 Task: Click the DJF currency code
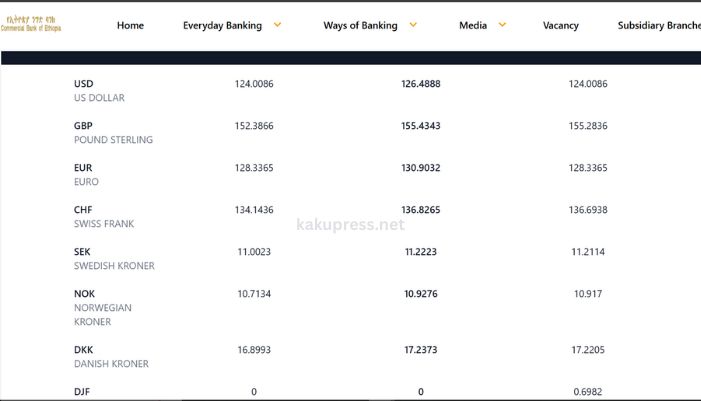pyautogui.click(x=82, y=392)
